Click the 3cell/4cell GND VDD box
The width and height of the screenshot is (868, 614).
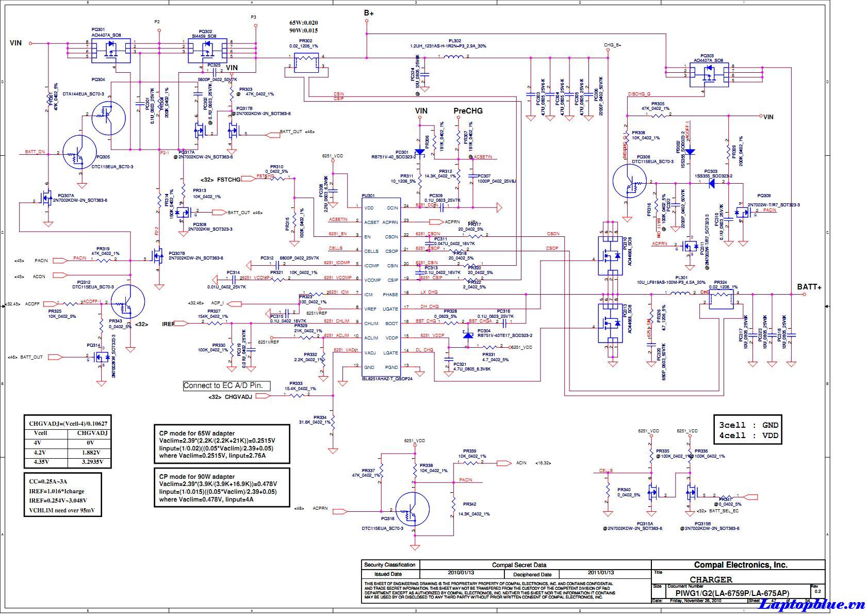[748, 430]
